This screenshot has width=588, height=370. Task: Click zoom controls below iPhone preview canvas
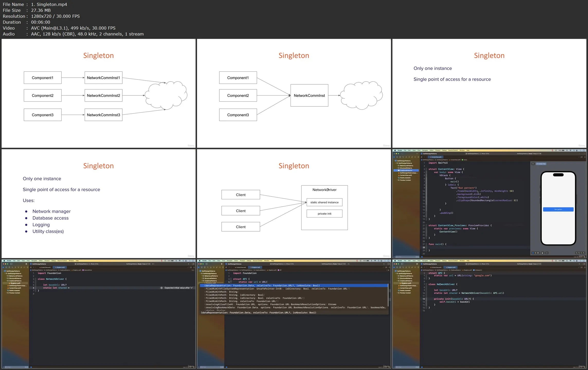(580, 253)
